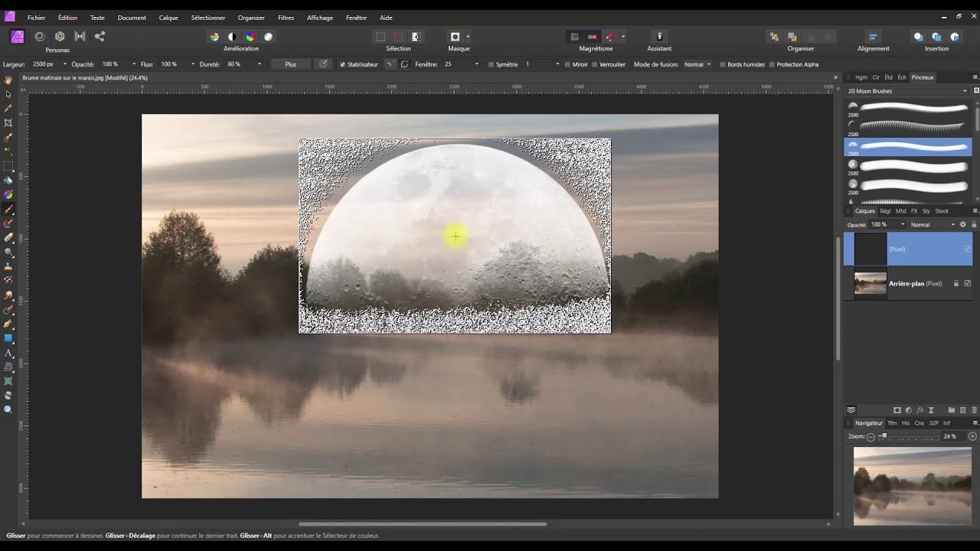Screen dimensions: 980x551
Task: Hide the selected top Pixel layer
Action: [x=967, y=249]
